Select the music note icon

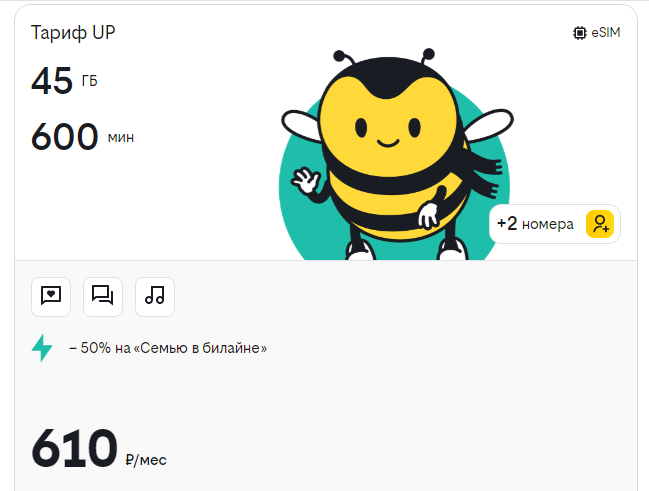click(155, 296)
